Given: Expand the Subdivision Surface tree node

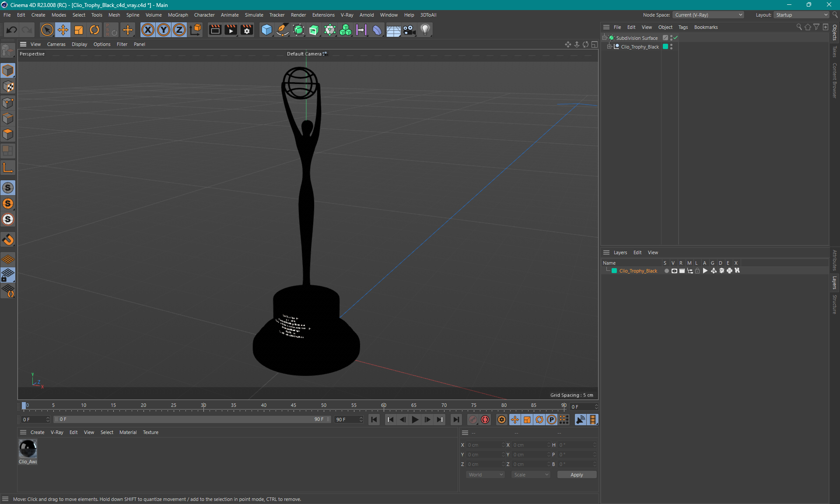Looking at the screenshot, I should pos(605,38).
